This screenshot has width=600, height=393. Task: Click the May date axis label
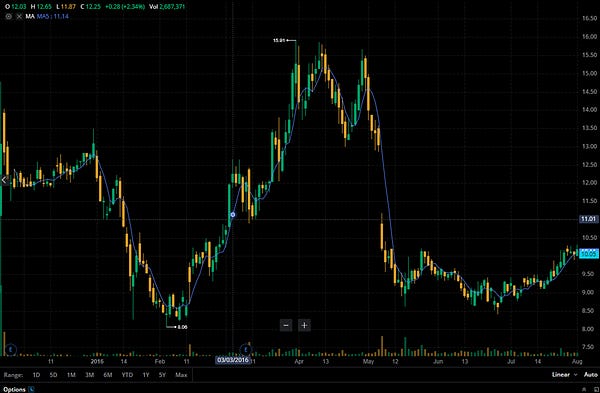pyautogui.click(x=368, y=361)
